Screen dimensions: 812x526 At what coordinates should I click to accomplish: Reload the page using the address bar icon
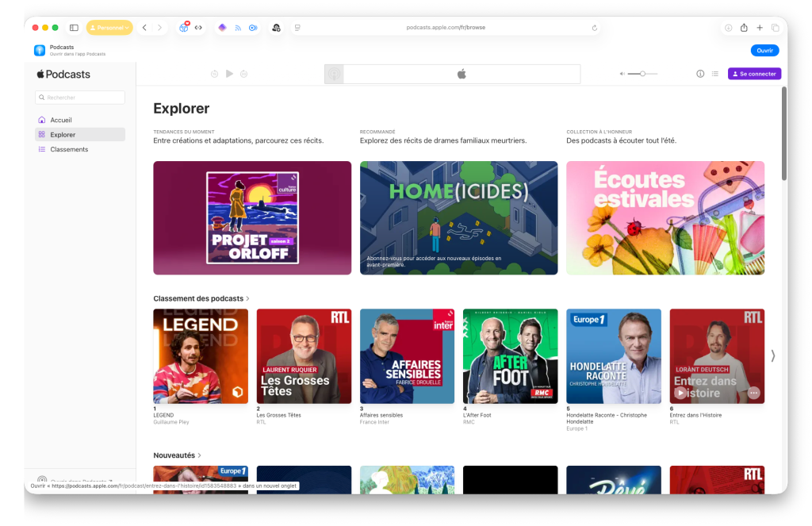click(x=595, y=28)
